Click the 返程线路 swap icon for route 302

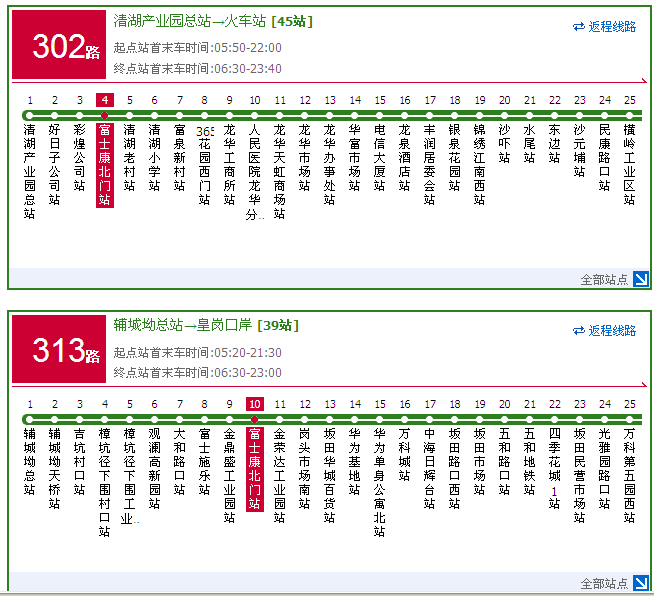578,27
